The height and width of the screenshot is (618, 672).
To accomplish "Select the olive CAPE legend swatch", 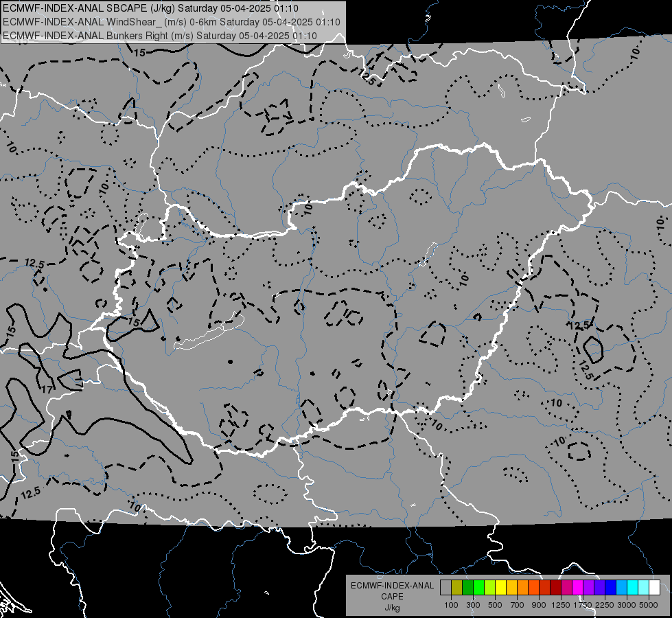I will click(457, 587).
